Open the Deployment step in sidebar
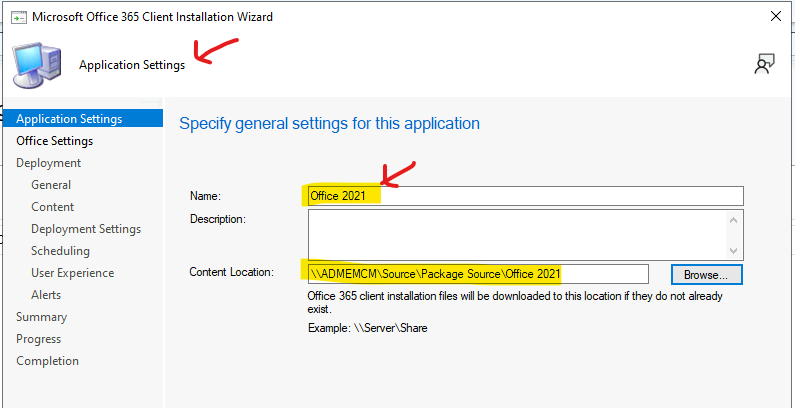This screenshot has width=795, height=408. pyautogui.click(x=49, y=163)
